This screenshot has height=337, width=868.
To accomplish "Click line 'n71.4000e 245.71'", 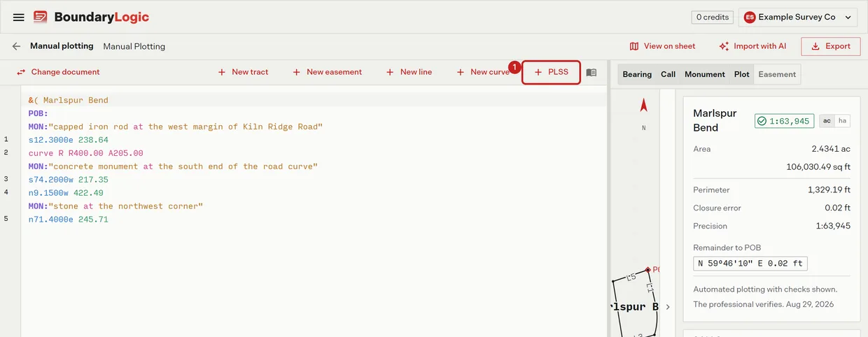I will pyautogui.click(x=69, y=220).
